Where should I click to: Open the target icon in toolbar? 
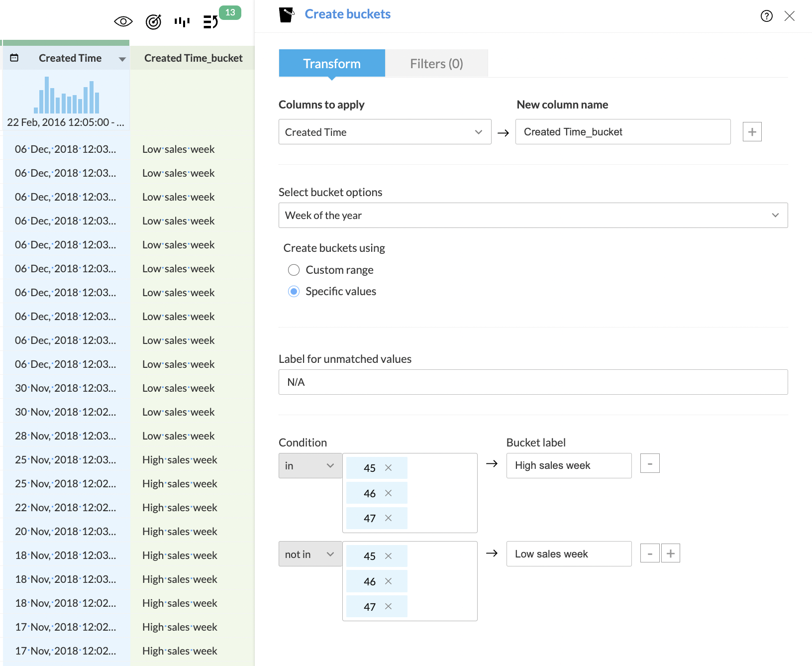[x=153, y=22]
